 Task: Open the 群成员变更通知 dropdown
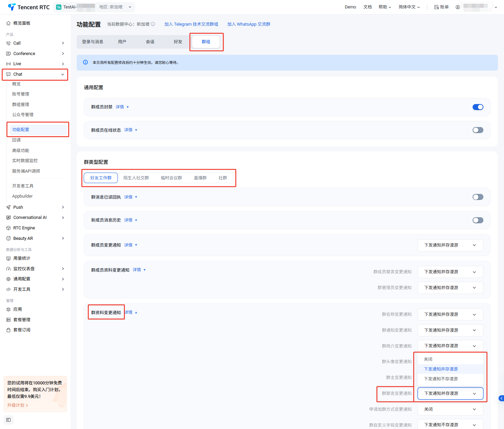point(450,245)
